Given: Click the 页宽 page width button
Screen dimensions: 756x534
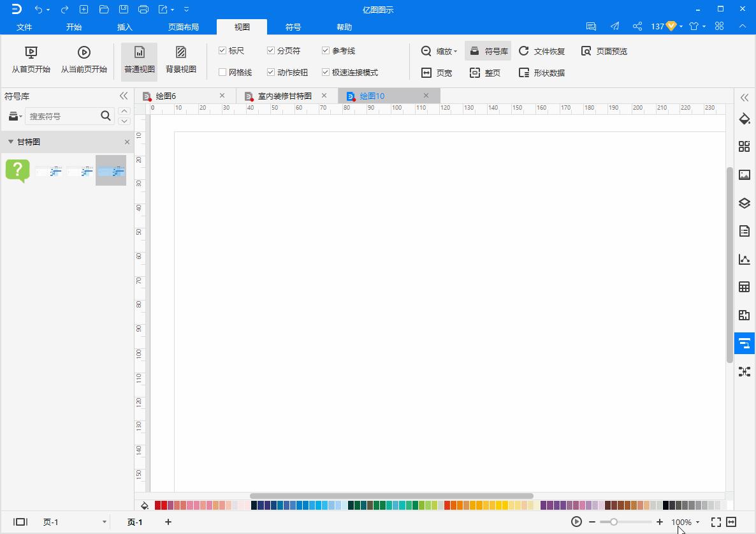Looking at the screenshot, I should [437, 73].
